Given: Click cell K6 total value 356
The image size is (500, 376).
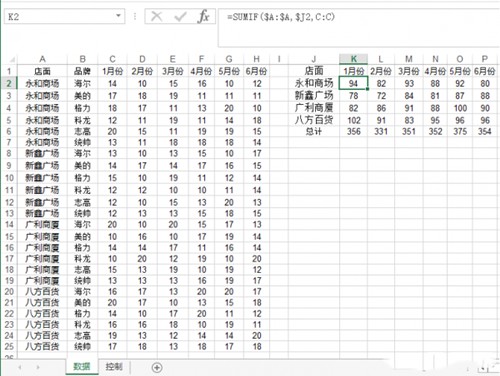Looking at the screenshot, I should point(353,131).
